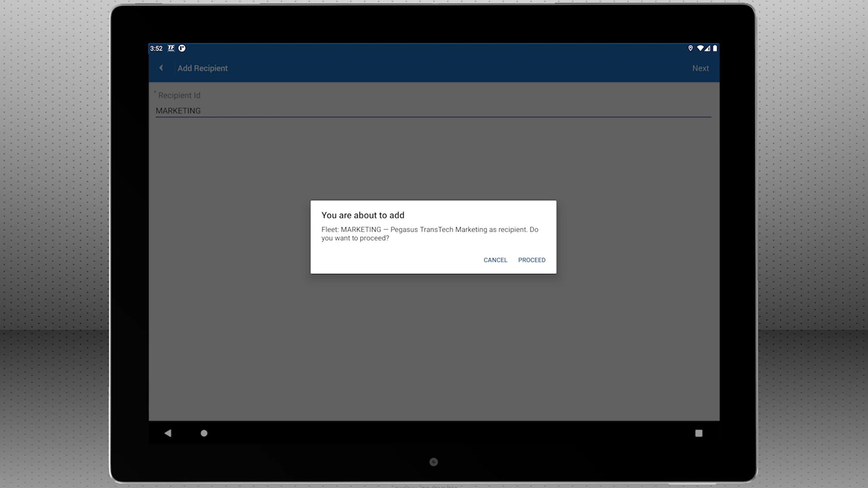The width and height of the screenshot is (868, 488).
Task: Tap the battery status icon
Action: (715, 48)
